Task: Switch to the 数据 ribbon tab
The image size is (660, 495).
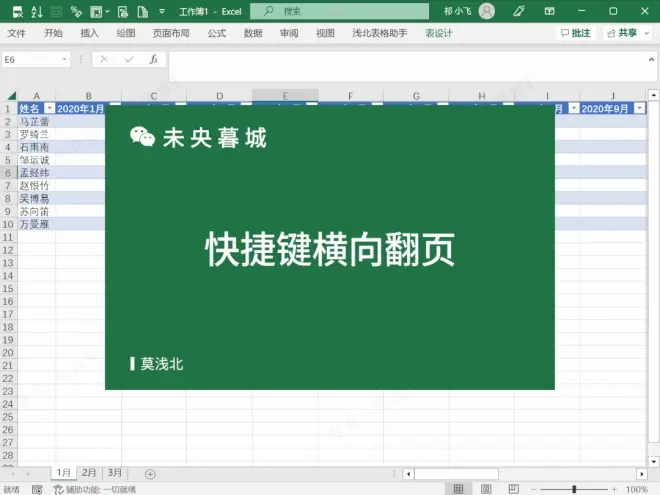Action: 253,33
